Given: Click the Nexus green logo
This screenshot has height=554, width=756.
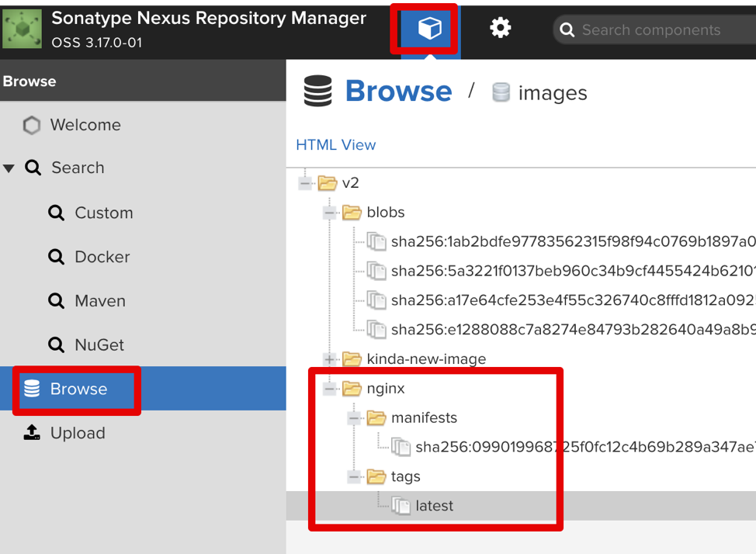Looking at the screenshot, I should coord(23,29).
